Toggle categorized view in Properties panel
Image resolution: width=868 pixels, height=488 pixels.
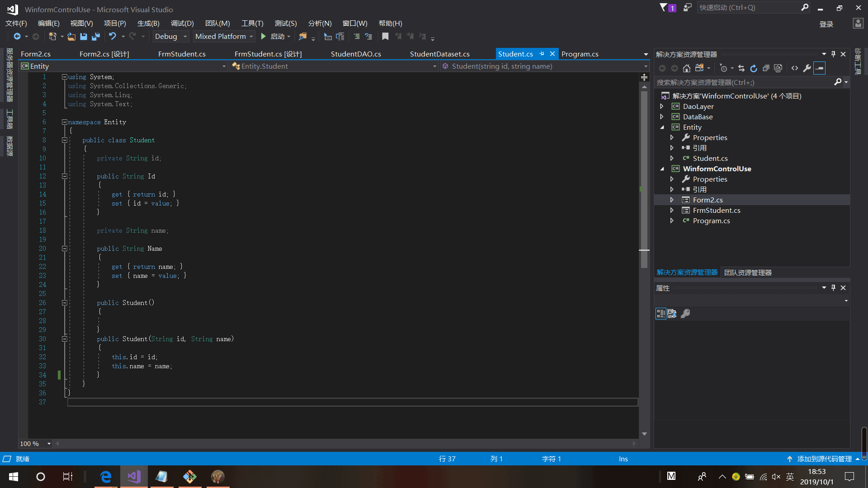pos(660,314)
